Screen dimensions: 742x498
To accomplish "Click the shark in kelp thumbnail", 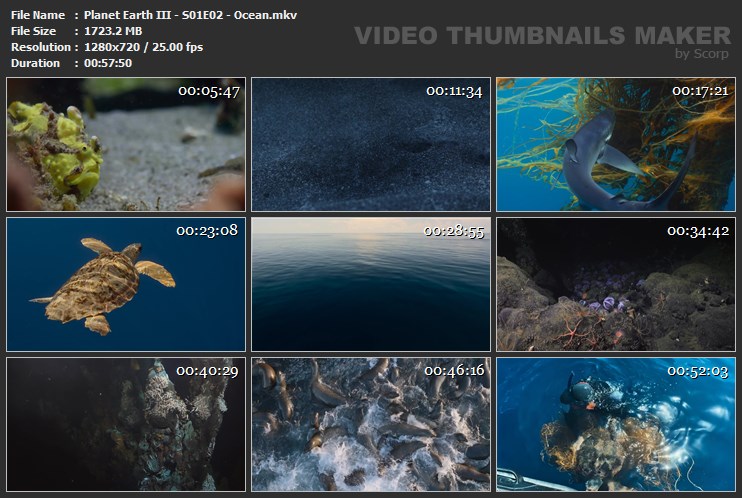I will pyautogui.click(x=616, y=144).
